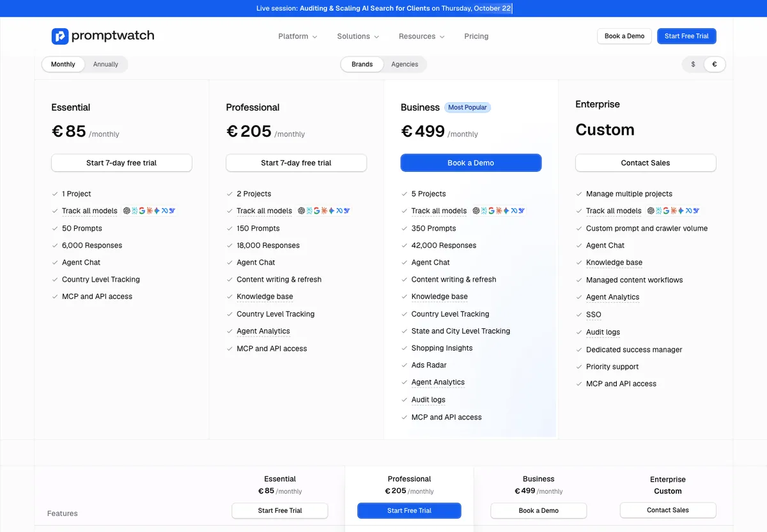Click Start Free Trial under Professional comparison
Viewport: 767px width, 532px height.
pyautogui.click(x=409, y=510)
